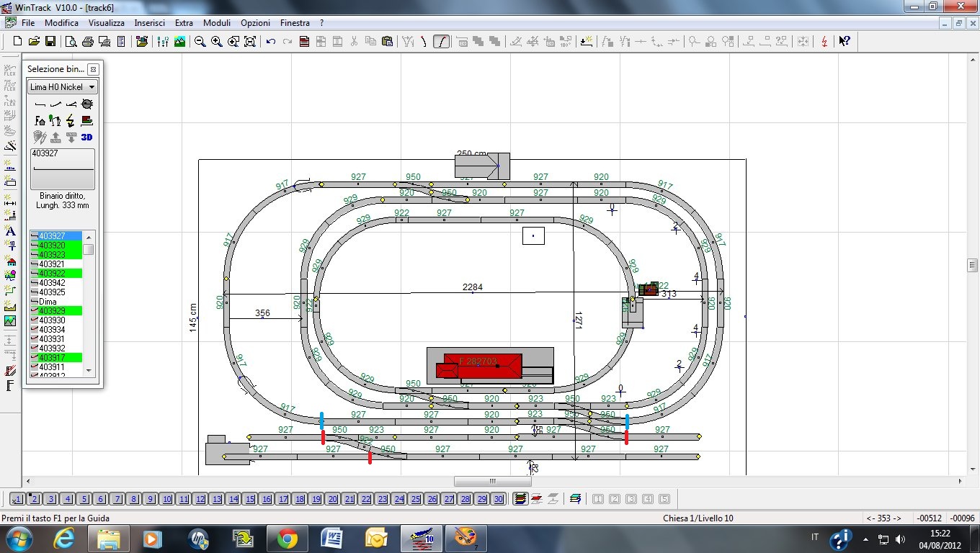Select the straight track type icon

40,105
